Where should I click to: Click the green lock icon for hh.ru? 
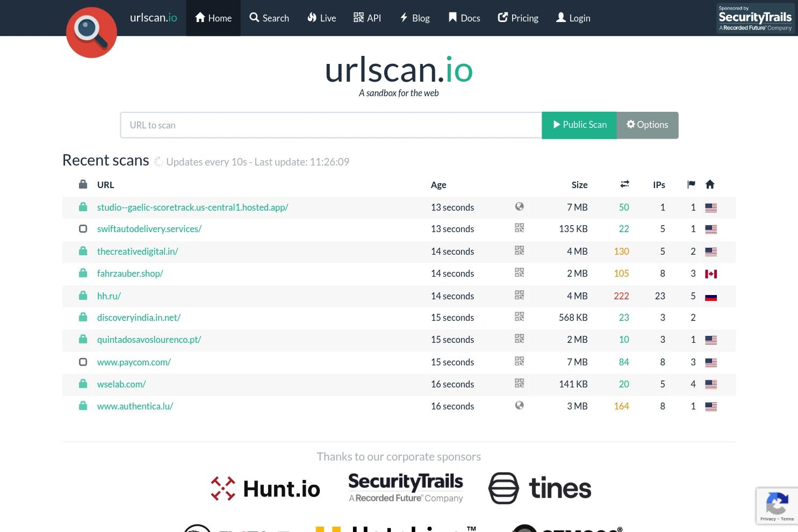tap(83, 296)
